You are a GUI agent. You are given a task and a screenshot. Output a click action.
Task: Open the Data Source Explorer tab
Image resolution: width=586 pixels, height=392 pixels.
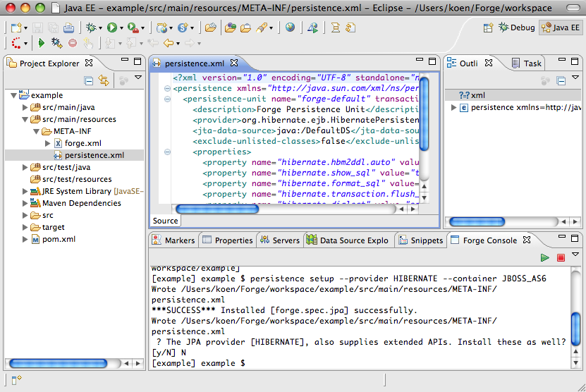pyautogui.click(x=348, y=240)
